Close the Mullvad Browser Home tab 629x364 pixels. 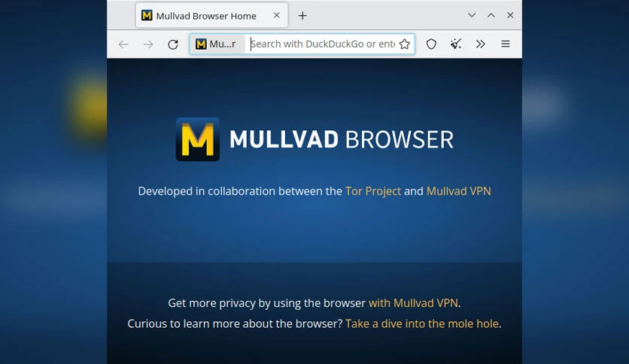[277, 15]
